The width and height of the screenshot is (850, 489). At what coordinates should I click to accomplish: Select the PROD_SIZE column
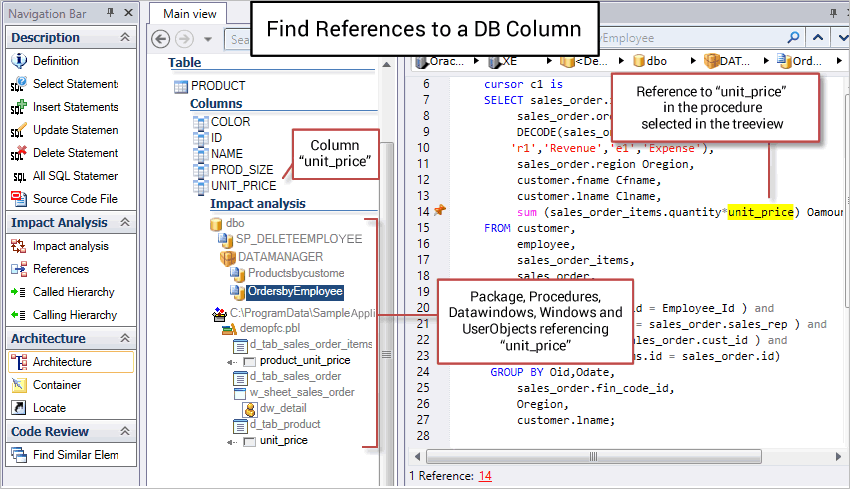click(x=233, y=170)
